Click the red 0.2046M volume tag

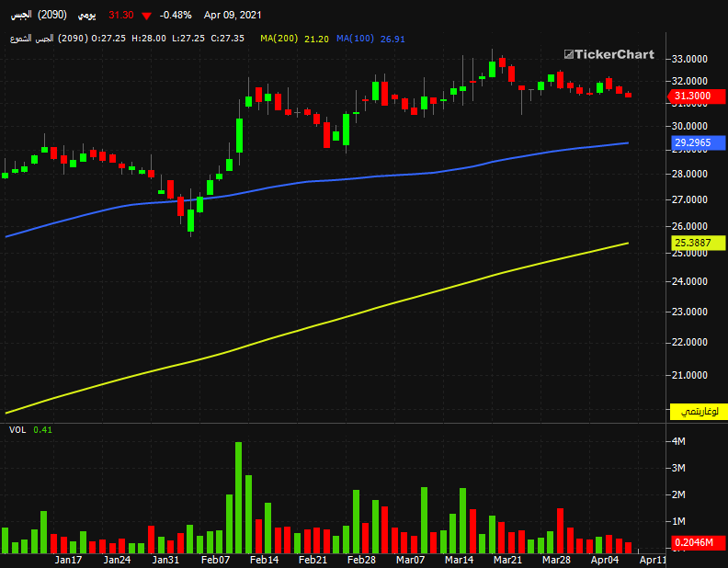[699, 542]
